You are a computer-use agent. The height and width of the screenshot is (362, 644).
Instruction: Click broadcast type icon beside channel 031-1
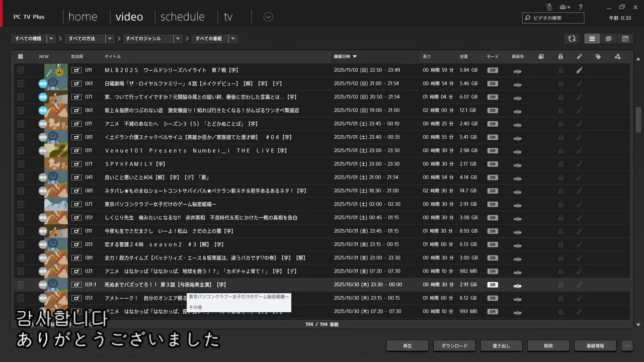coord(76,285)
